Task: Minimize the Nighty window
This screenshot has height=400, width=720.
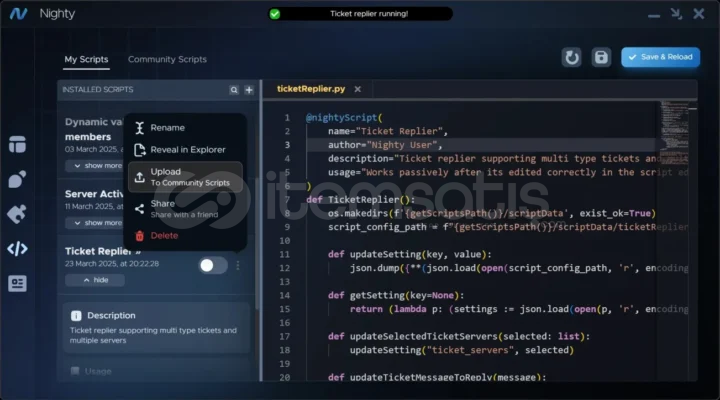Action: coord(654,16)
